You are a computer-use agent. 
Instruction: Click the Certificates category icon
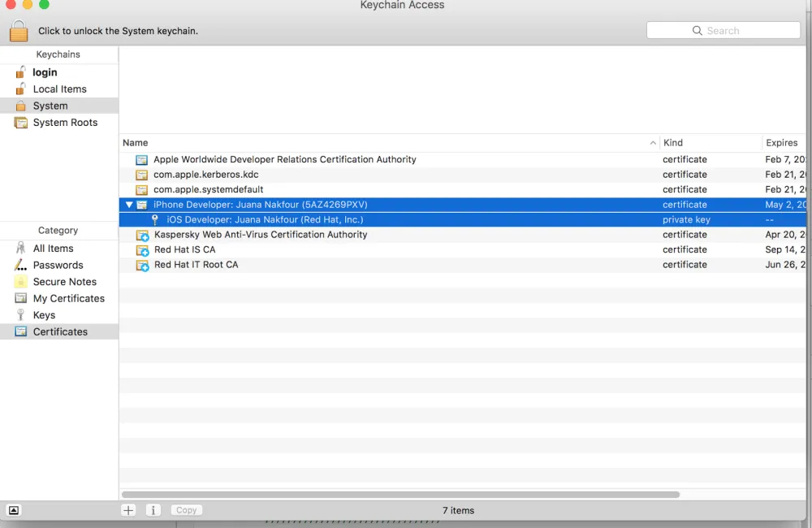tap(21, 331)
